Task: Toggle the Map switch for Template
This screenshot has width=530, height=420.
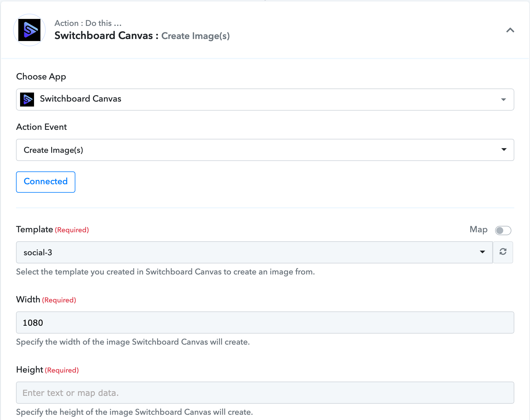Action: coord(503,231)
